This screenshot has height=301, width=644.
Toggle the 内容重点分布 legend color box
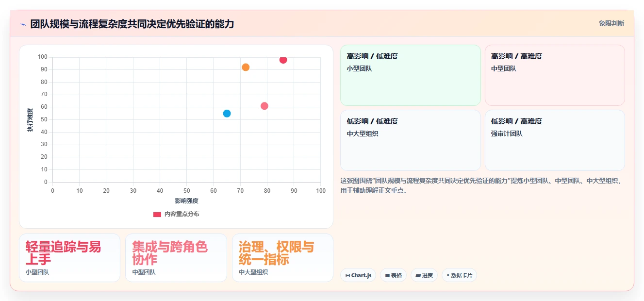point(157,214)
